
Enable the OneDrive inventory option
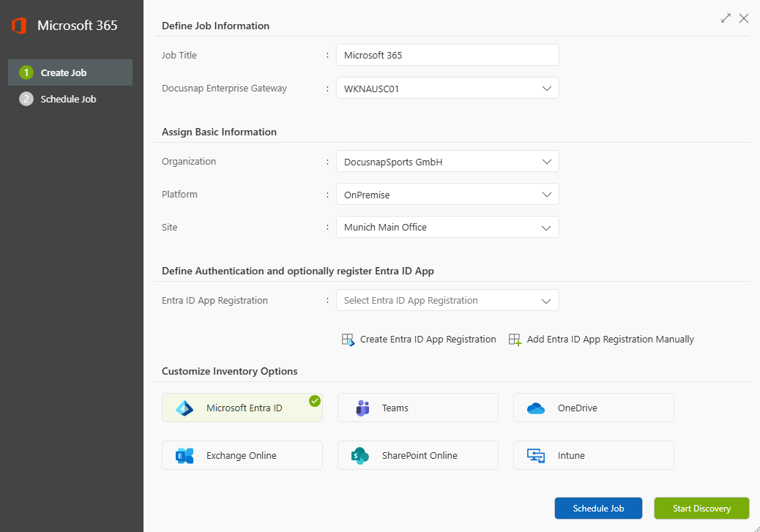[593, 408]
